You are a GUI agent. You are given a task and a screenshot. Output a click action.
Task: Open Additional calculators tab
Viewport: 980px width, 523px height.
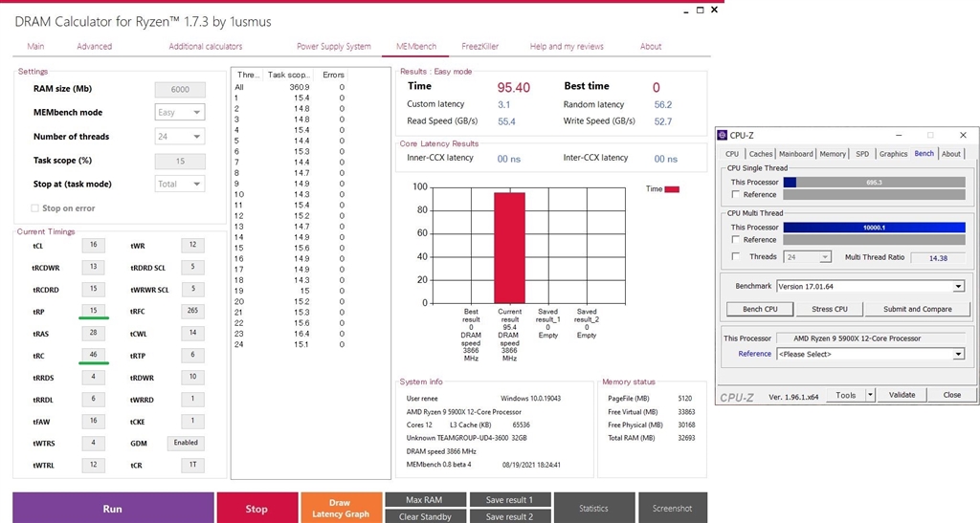tap(205, 46)
